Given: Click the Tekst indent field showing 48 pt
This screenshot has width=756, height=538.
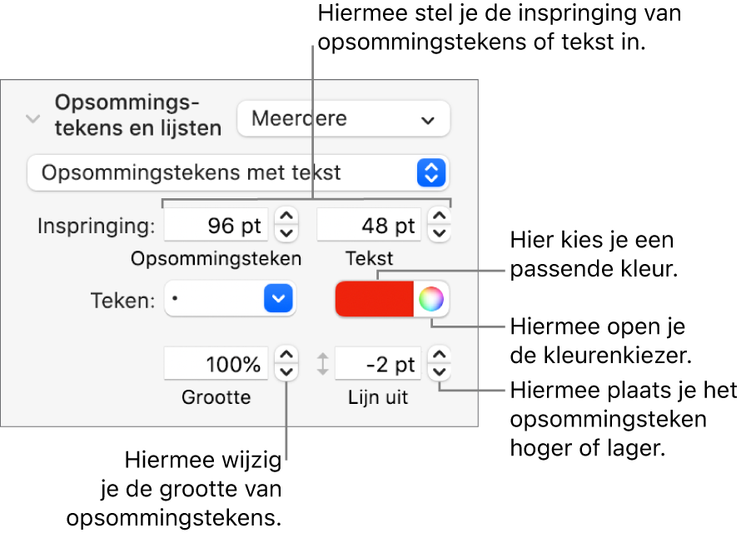Looking at the screenshot, I should [370, 225].
